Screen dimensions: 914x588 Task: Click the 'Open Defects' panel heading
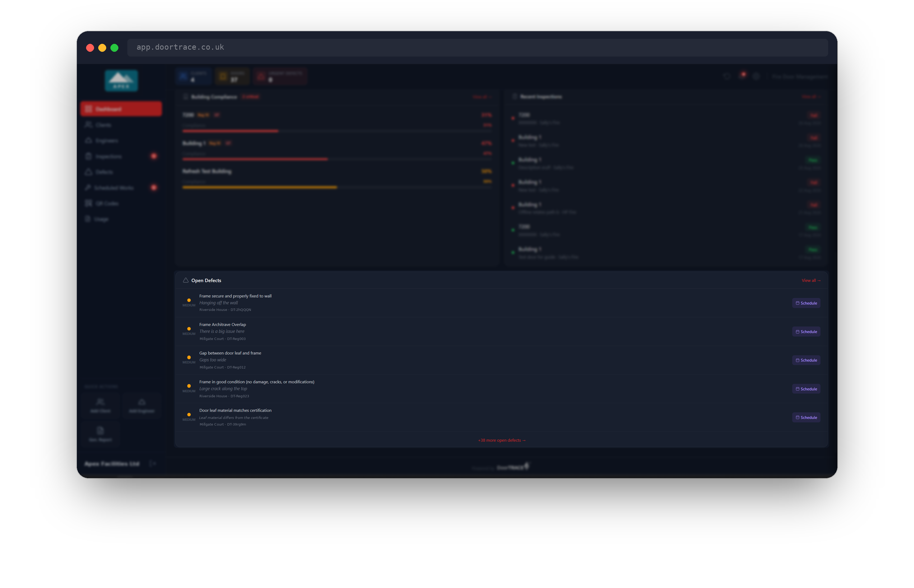tap(206, 281)
